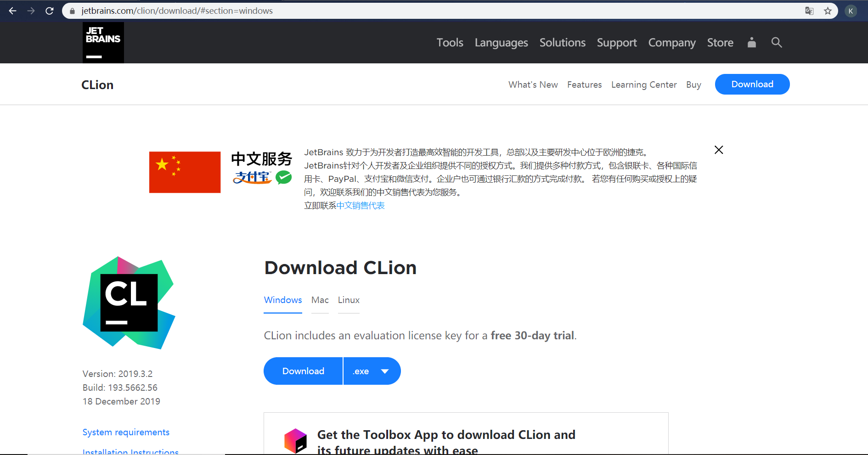Switch to the Mac download tab
This screenshot has height=455, width=868.
(320, 300)
